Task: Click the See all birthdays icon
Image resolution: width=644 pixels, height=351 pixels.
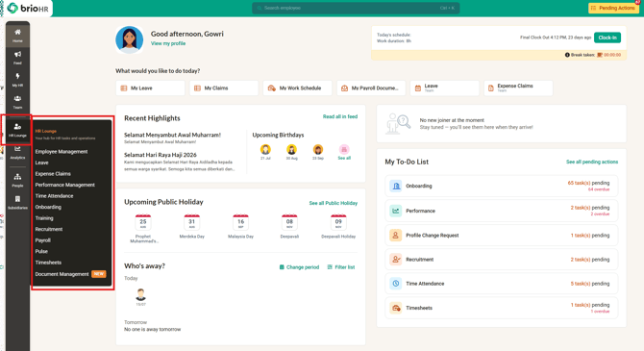Action: 344,149
